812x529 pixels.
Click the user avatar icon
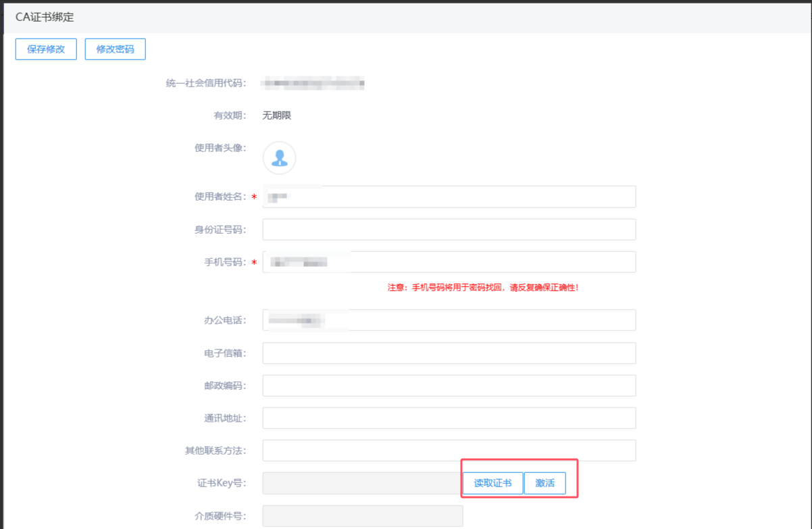279,158
